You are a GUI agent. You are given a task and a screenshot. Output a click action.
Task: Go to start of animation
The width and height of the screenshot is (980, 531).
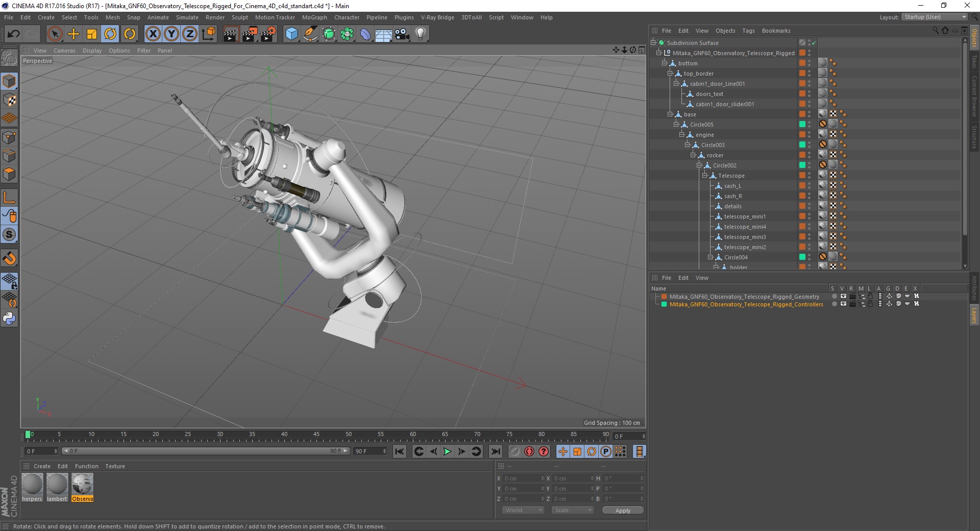(400, 451)
